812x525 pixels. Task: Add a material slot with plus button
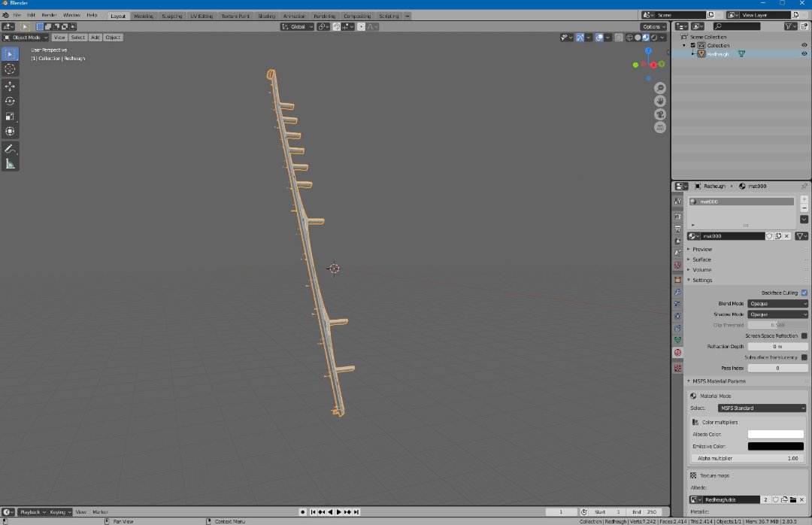804,199
